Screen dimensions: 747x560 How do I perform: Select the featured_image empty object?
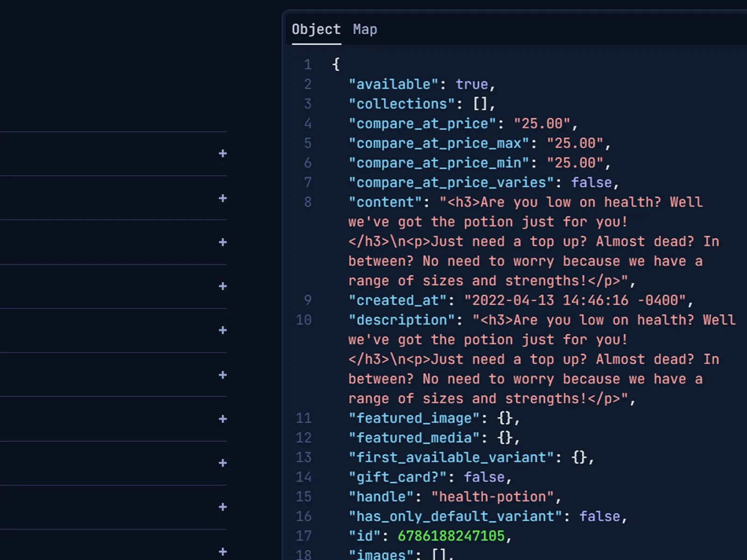(x=506, y=418)
